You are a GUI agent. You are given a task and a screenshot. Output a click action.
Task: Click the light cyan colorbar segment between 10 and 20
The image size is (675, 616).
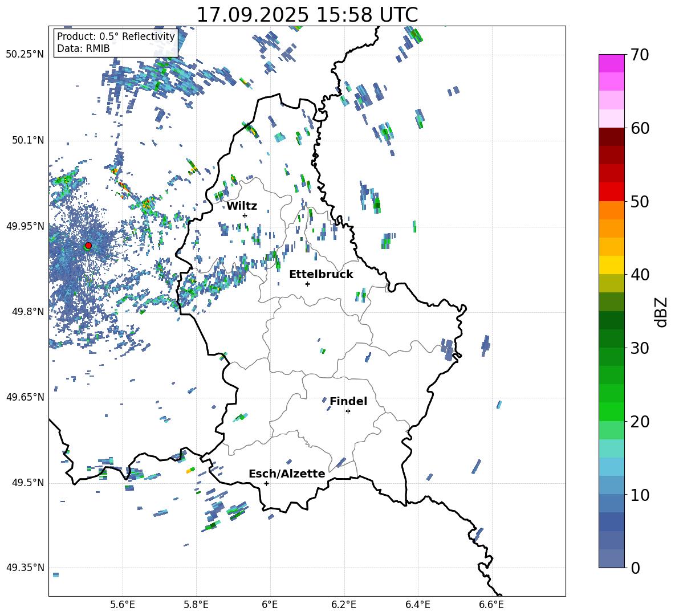612,448
